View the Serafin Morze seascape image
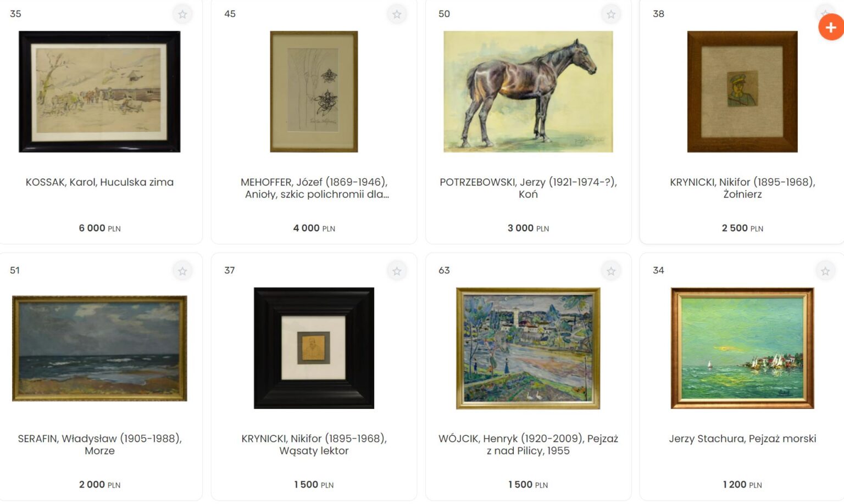Viewport: 844px width, 504px height. pyautogui.click(x=99, y=348)
